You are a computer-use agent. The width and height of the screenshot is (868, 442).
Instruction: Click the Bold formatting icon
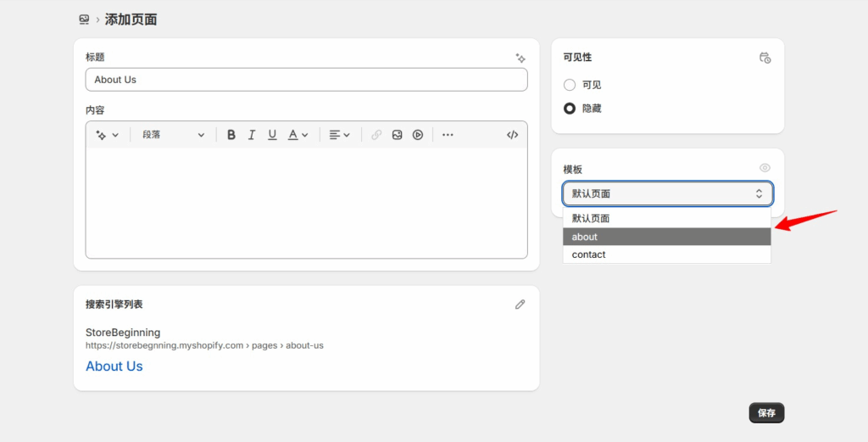[x=231, y=135]
